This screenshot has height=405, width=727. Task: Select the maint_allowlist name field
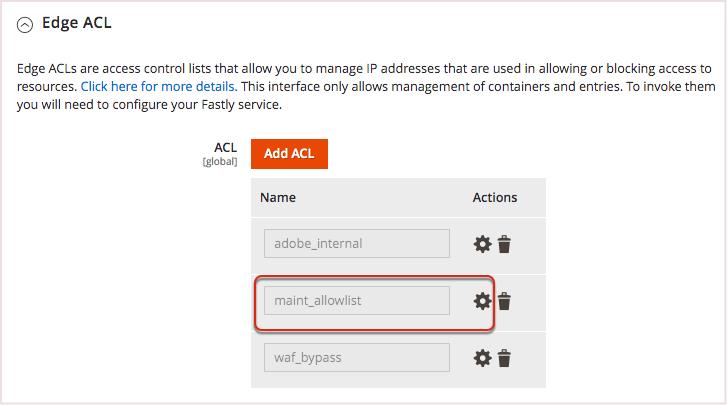357,301
